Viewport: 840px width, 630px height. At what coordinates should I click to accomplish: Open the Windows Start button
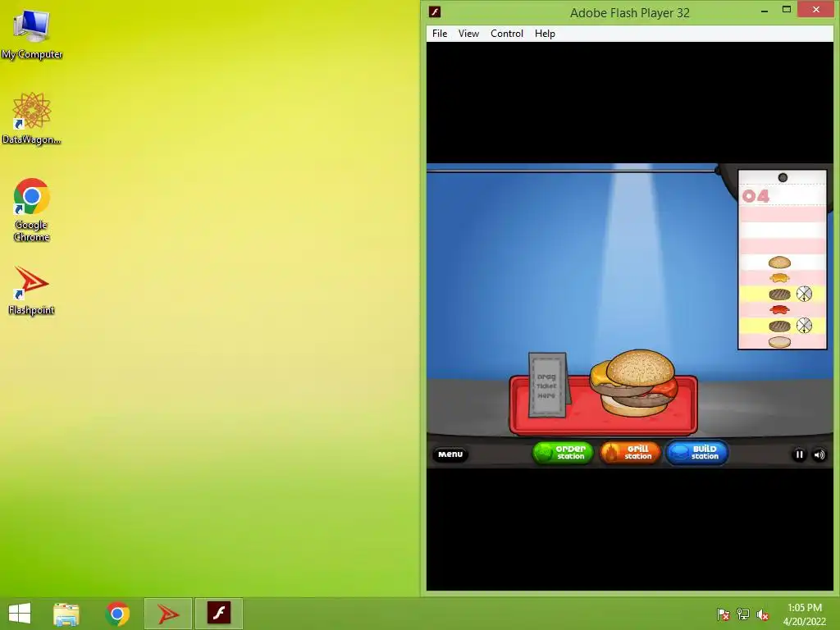tap(20, 614)
